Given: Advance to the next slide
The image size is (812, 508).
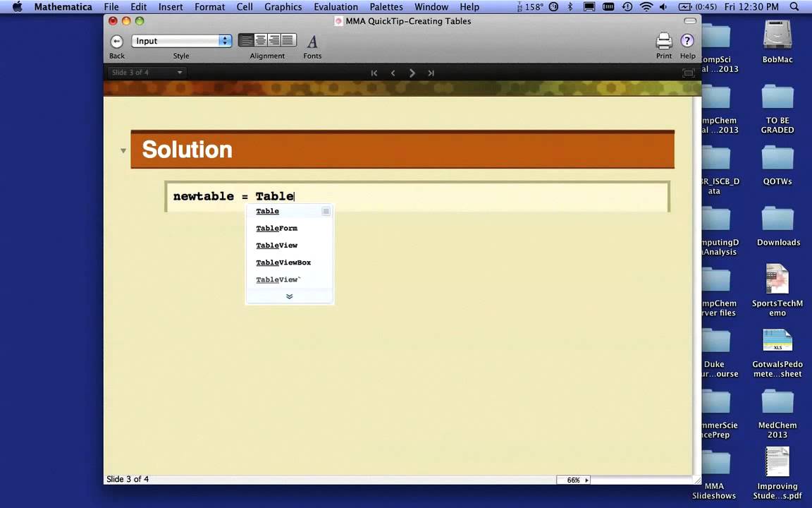Looking at the screenshot, I should point(412,73).
